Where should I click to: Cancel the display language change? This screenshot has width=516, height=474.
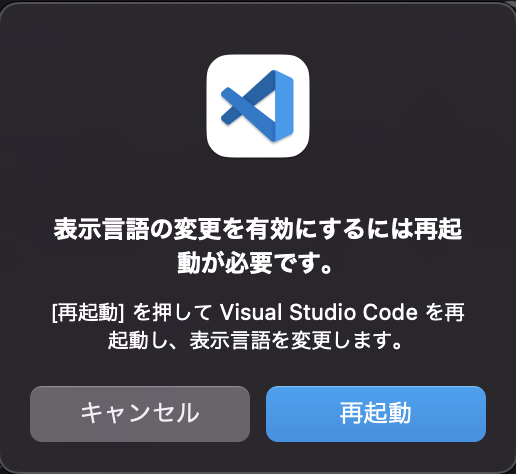click(x=140, y=414)
